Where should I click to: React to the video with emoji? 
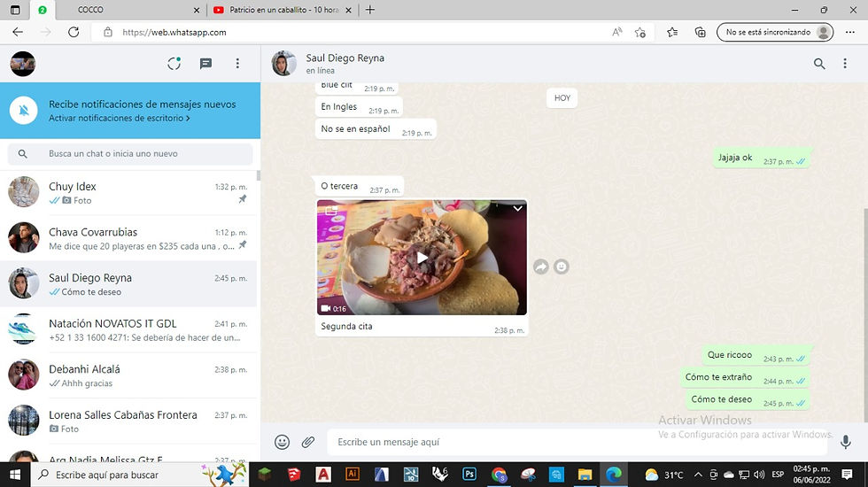pyautogui.click(x=562, y=267)
